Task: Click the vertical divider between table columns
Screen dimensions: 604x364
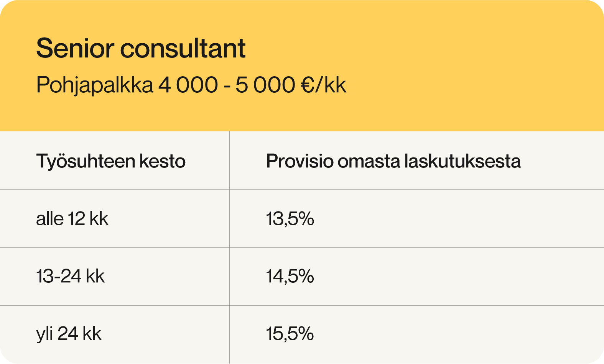Action: pyautogui.click(x=230, y=248)
